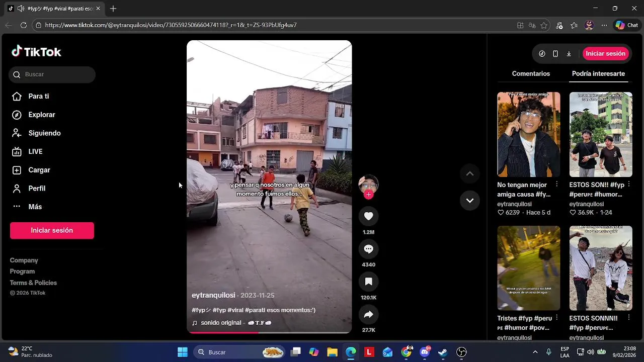Add page to favorites with star icon
644x362 pixels.
pos(544,25)
